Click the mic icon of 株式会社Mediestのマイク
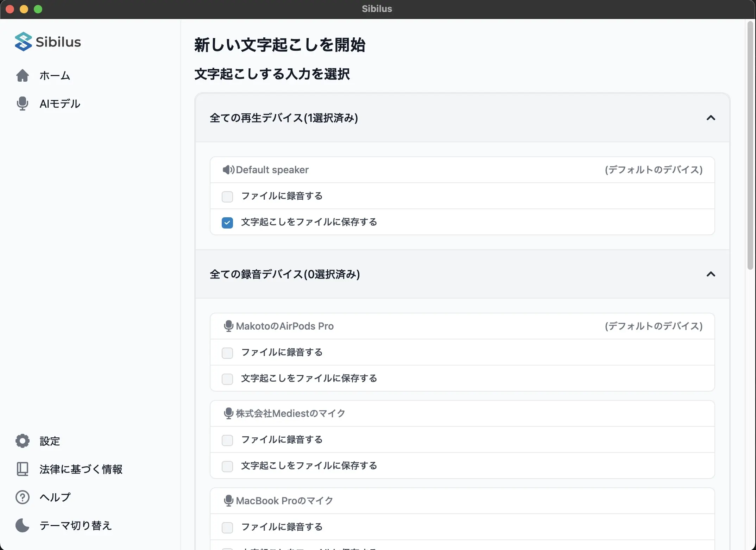The image size is (756, 550). tap(229, 413)
